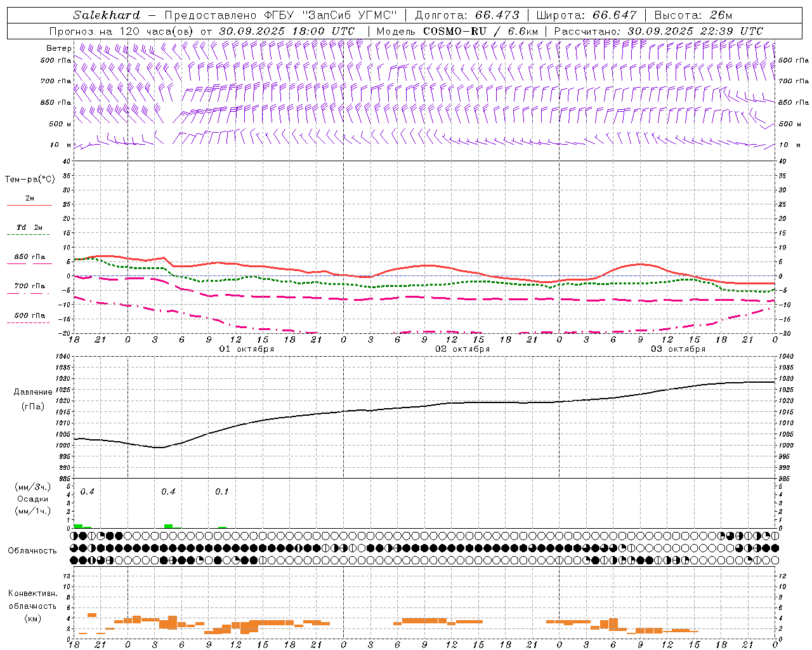Click the 'Осадки' precipitation label
Screen dimensions: 812x650
coord(33,499)
